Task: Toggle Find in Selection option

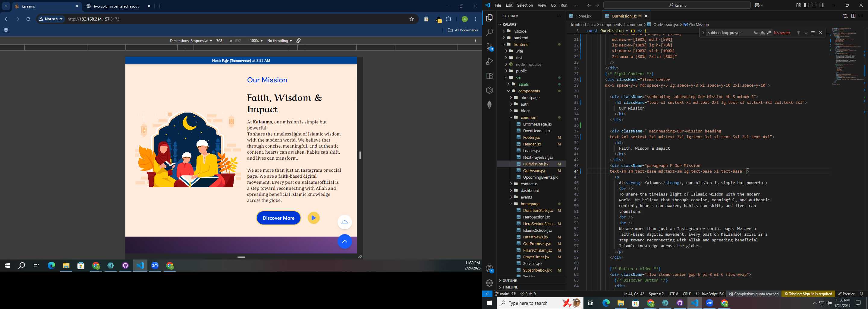Action: (x=813, y=33)
